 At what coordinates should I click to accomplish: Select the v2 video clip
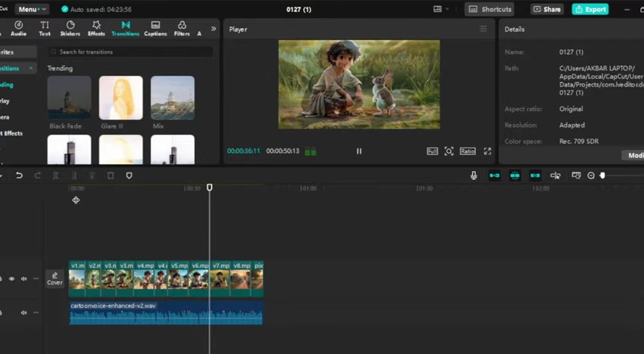[x=94, y=279]
